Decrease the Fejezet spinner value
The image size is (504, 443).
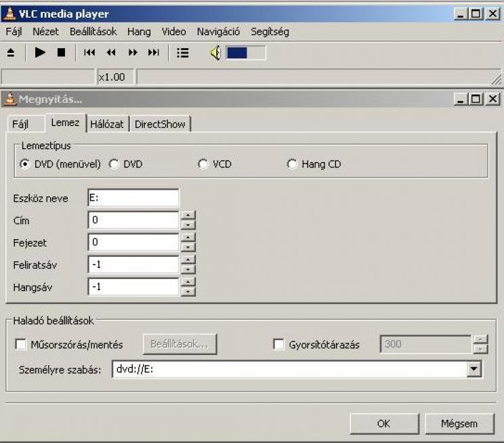[x=188, y=247]
